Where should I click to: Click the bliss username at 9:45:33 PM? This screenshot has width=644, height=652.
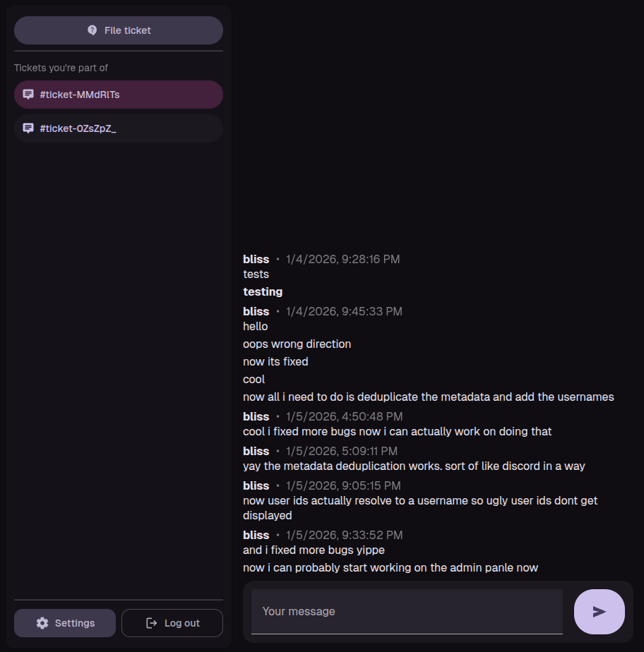tap(256, 311)
